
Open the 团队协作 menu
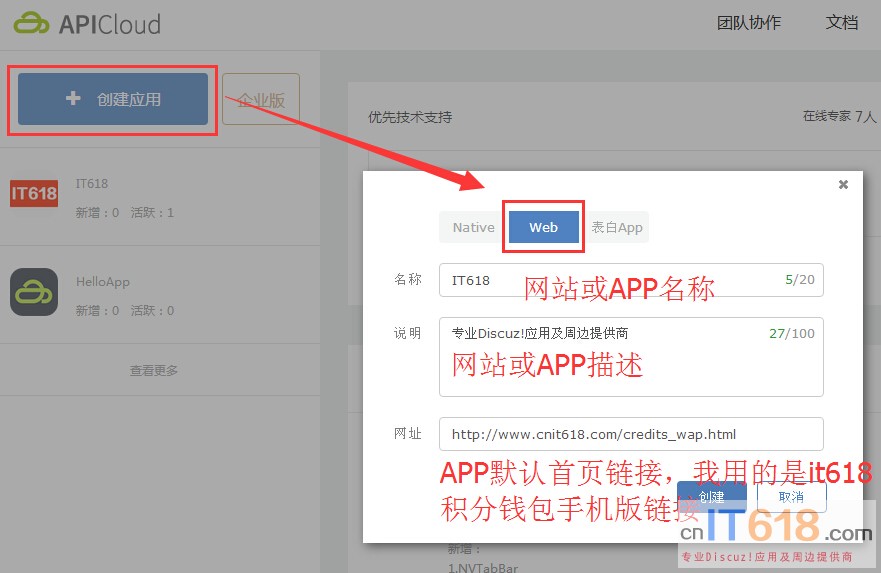pyautogui.click(x=748, y=23)
